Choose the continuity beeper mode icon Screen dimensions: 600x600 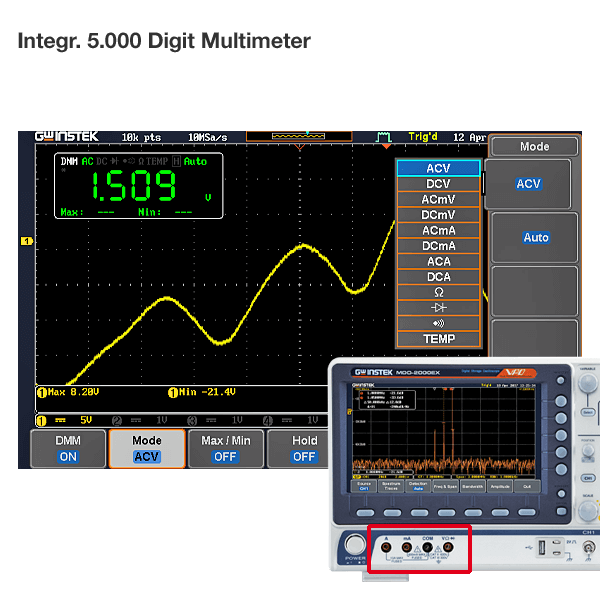tap(438, 323)
